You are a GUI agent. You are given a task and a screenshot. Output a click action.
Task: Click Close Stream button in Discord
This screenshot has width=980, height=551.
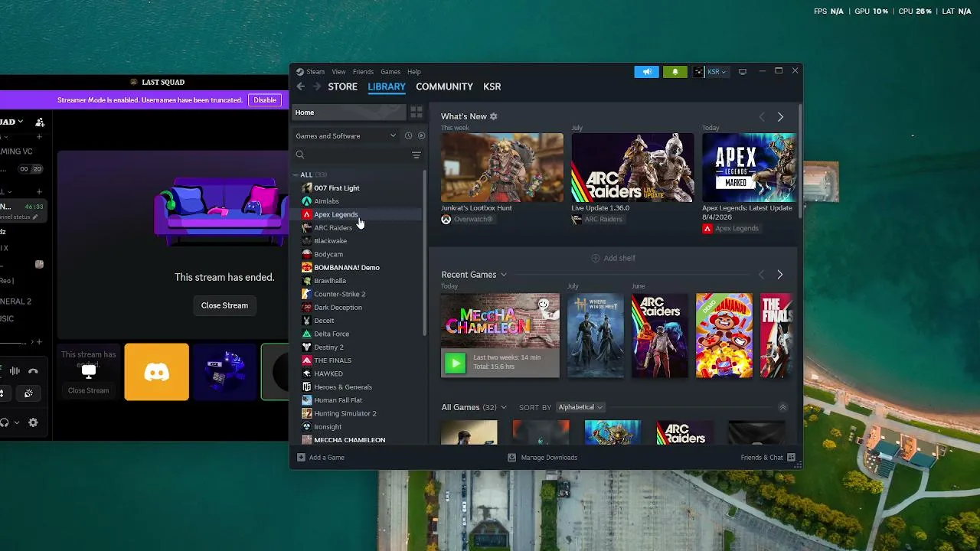click(224, 305)
